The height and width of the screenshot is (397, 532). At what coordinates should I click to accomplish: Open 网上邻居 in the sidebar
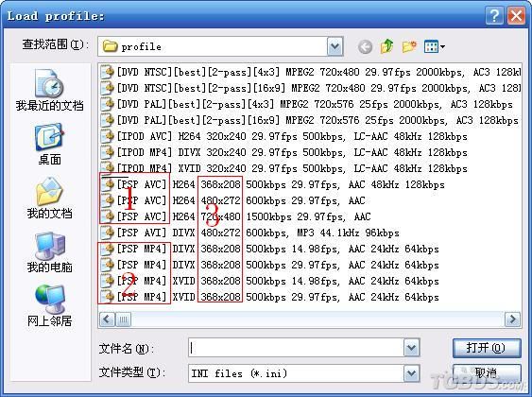pos(49,305)
